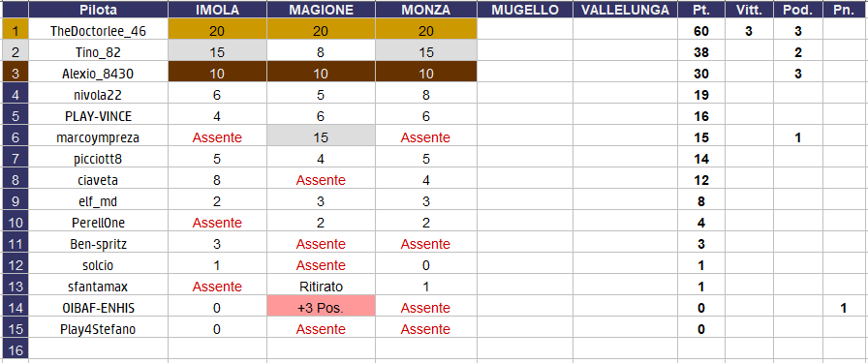Click the IMOLA column header
Image resolution: width=868 pixels, height=363 pixels.
[217, 10]
